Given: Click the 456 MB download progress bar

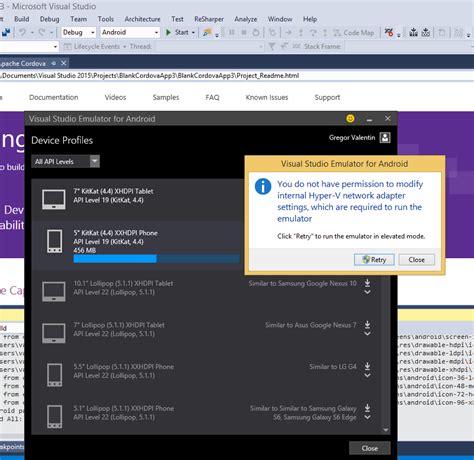Looking at the screenshot, I should [x=157, y=259].
